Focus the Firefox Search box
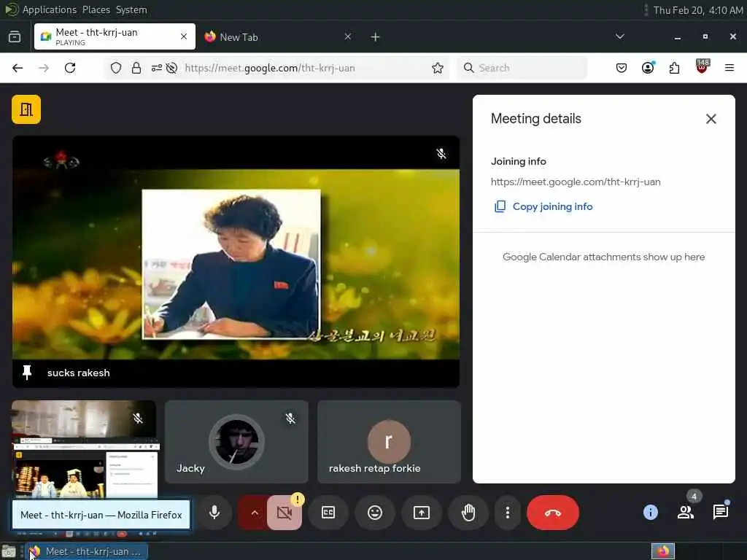Viewport: 747px width, 560px height. click(522, 68)
